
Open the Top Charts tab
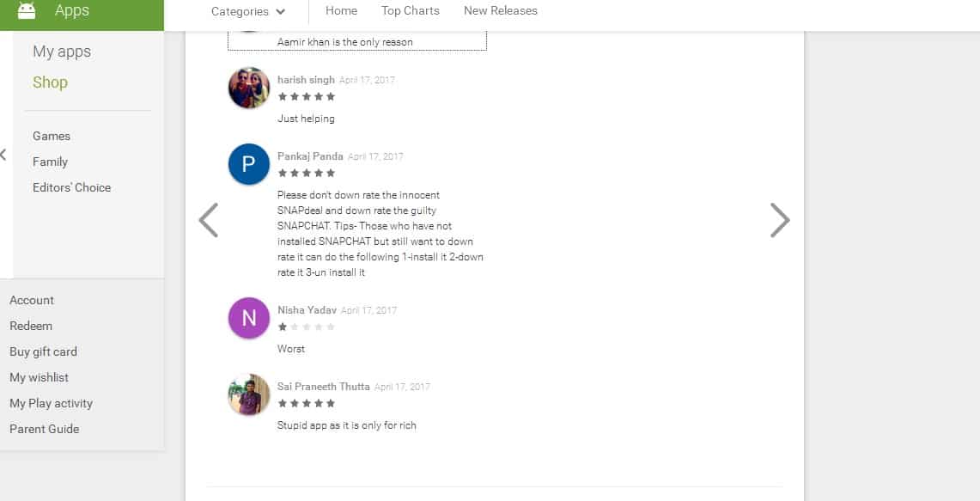(410, 10)
